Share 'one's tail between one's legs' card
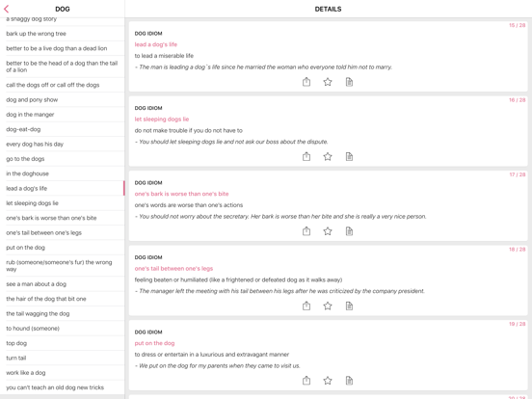 (x=306, y=306)
